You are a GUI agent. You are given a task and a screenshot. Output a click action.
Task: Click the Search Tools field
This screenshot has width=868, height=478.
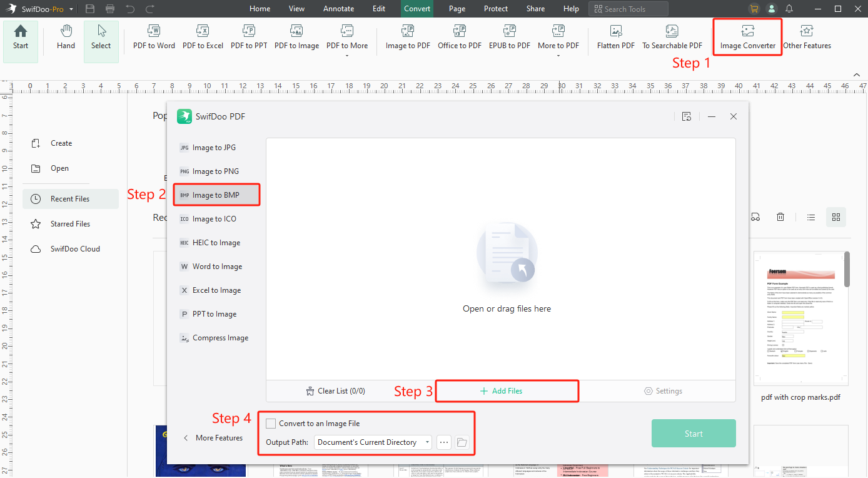point(628,9)
